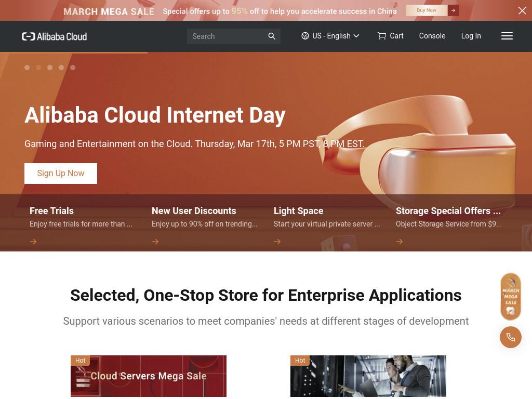Open the Free Trials heading

(x=51, y=211)
